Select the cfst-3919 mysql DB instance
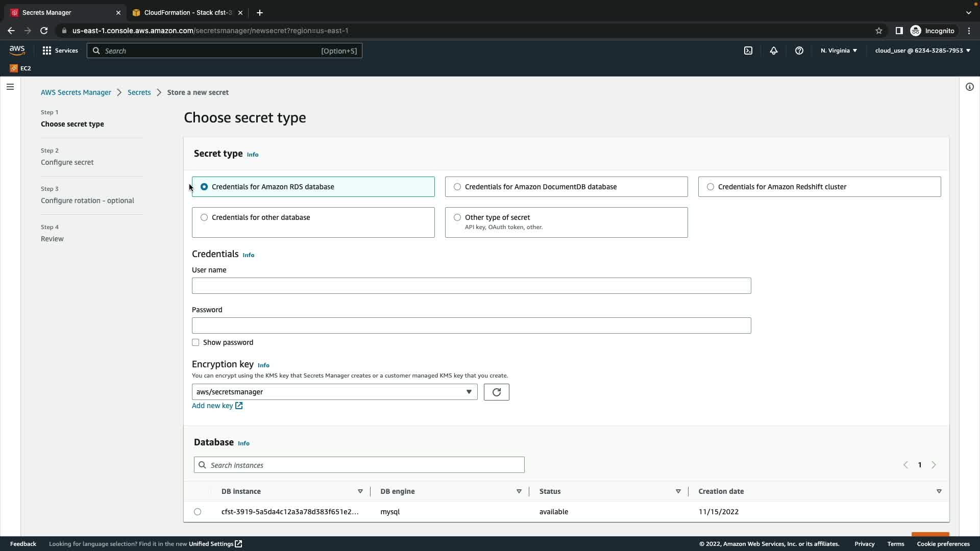The width and height of the screenshot is (980, 551). (198, 512)
